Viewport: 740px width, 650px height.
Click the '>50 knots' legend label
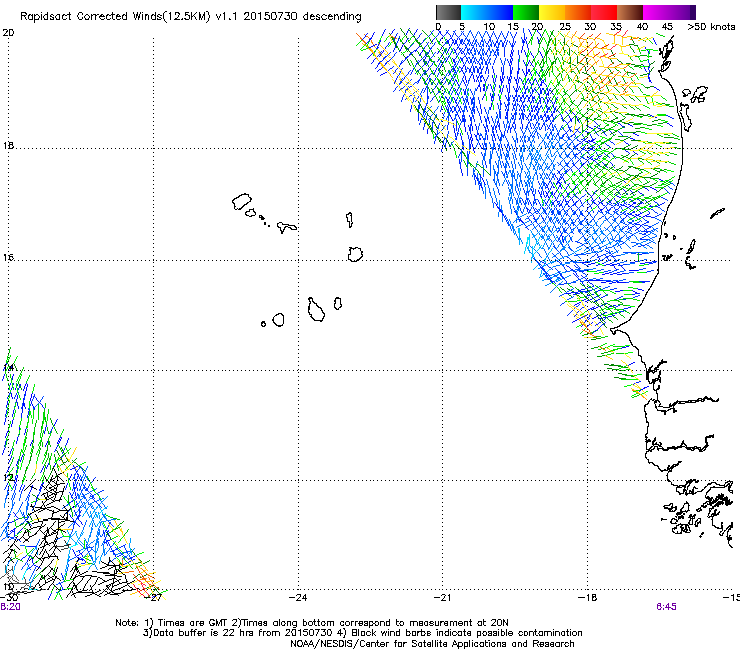(x=711, y=26)
